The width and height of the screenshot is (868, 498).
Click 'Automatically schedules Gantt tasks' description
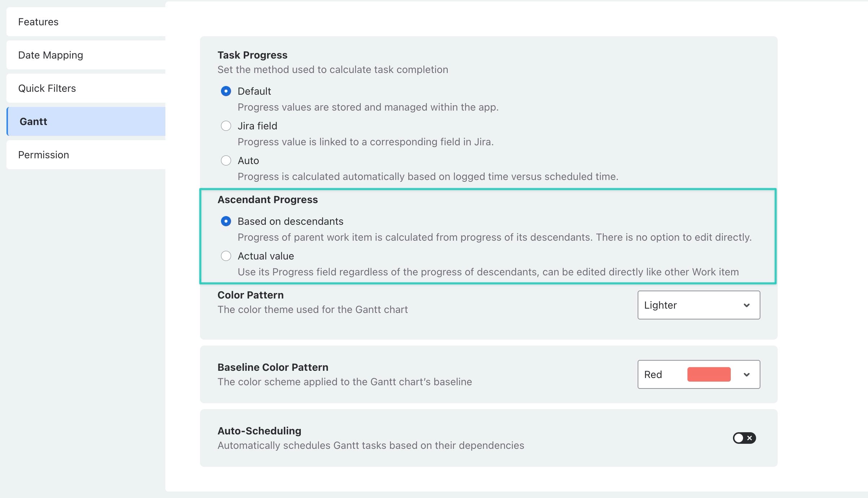coord(371,445)
